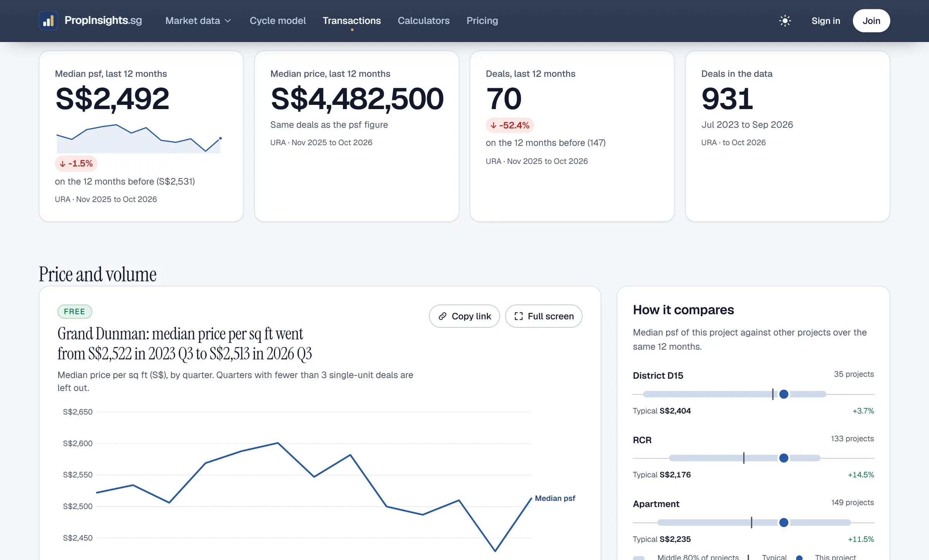Click the chain-link icon on Copy link
Screen dimensions: 929x560
coord(442,316)
